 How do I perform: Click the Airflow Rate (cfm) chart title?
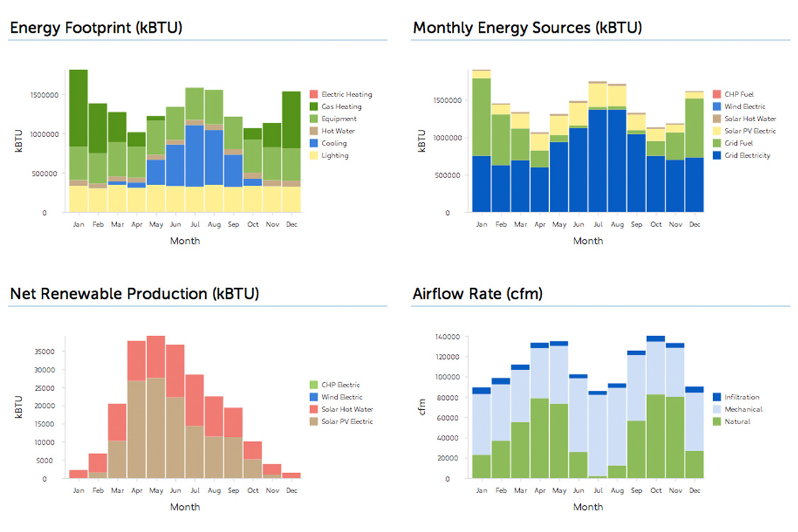pyautogui.click(x=477, y=294)
